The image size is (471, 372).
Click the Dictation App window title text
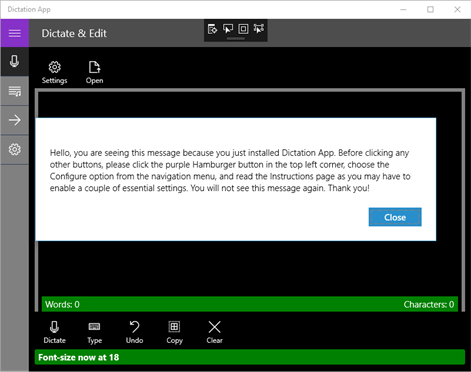coord(29,9)
